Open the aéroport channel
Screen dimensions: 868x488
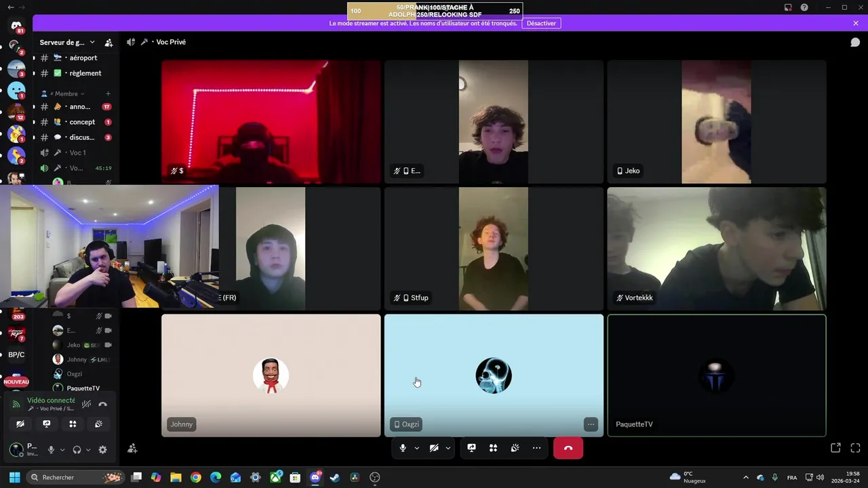(75, 58)
